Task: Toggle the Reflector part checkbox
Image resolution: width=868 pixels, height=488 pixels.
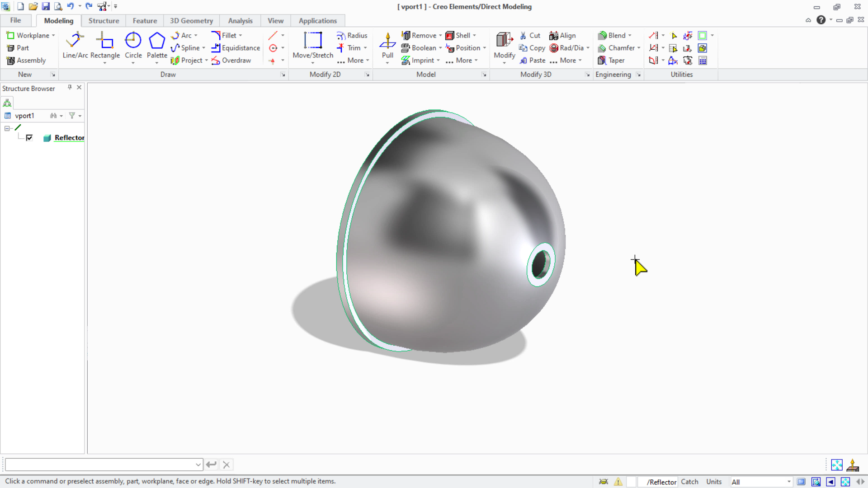Action: click(29, 138)
